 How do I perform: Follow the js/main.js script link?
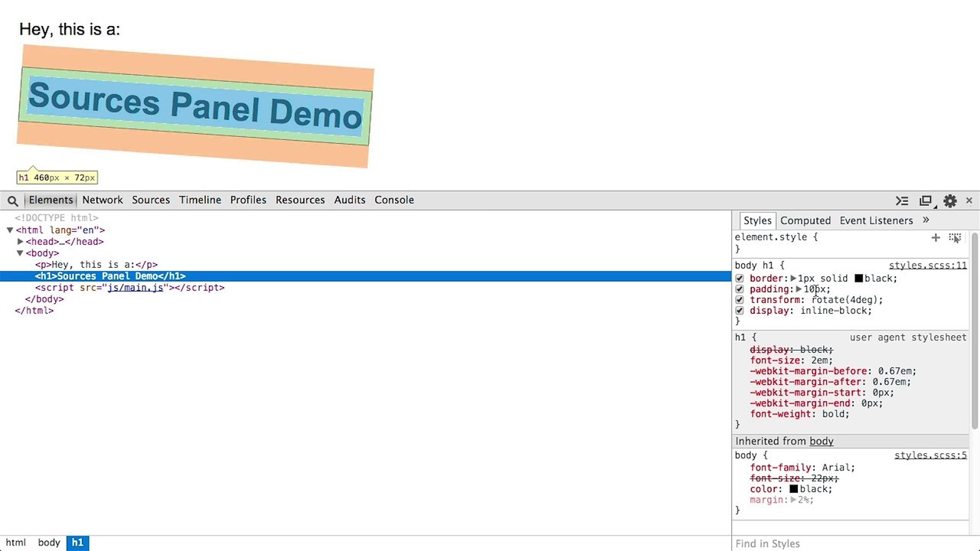(x=135, y=288)
